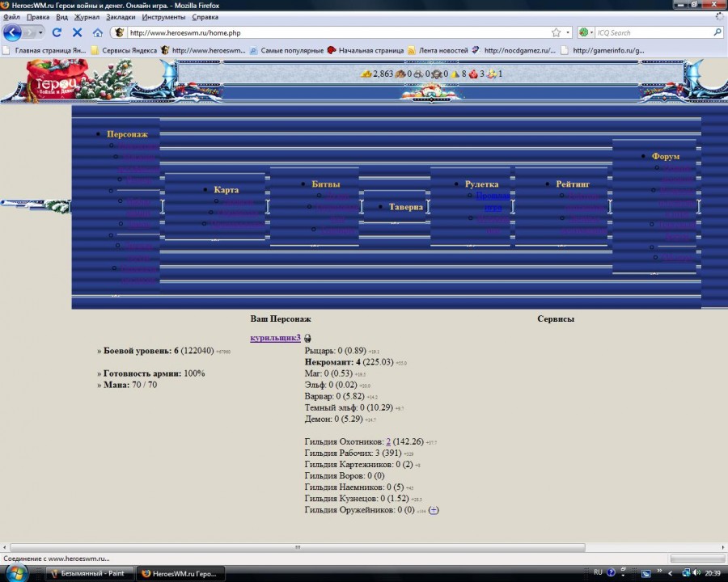Screen dimensions: 728x582
Task: Open the nocdgamez.ru bookmark
Action: tap(514, 50)
